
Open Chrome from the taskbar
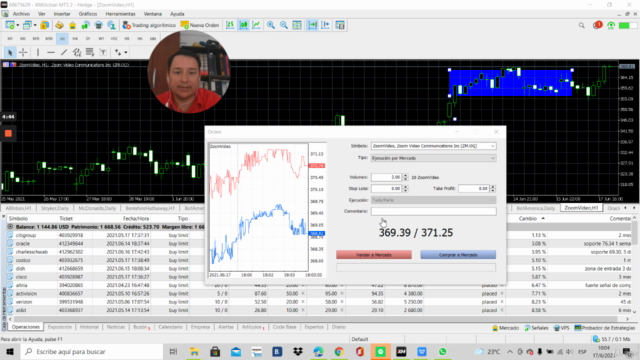(x=339, y=351)
